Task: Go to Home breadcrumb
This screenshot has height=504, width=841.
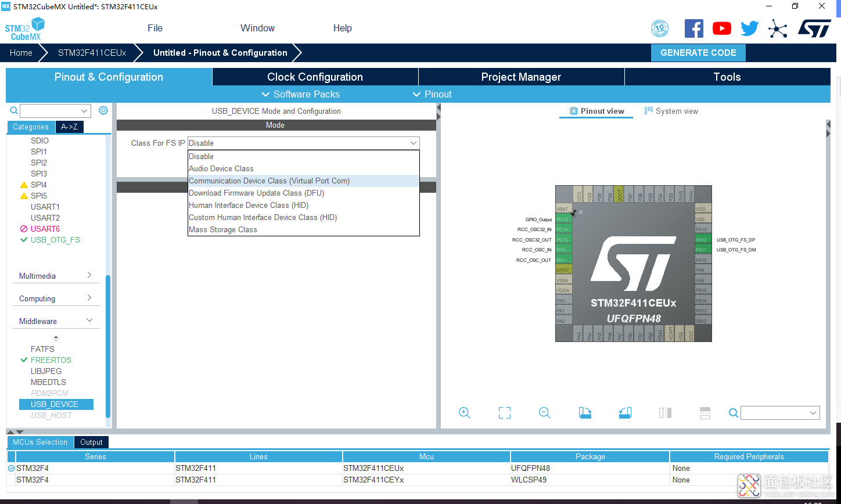Action: tap(21, 53)
